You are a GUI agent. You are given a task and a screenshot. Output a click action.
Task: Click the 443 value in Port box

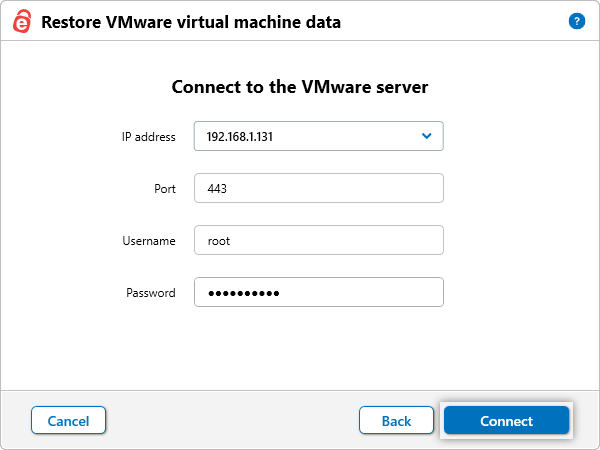pyautogui.click(x=216, y=189)
